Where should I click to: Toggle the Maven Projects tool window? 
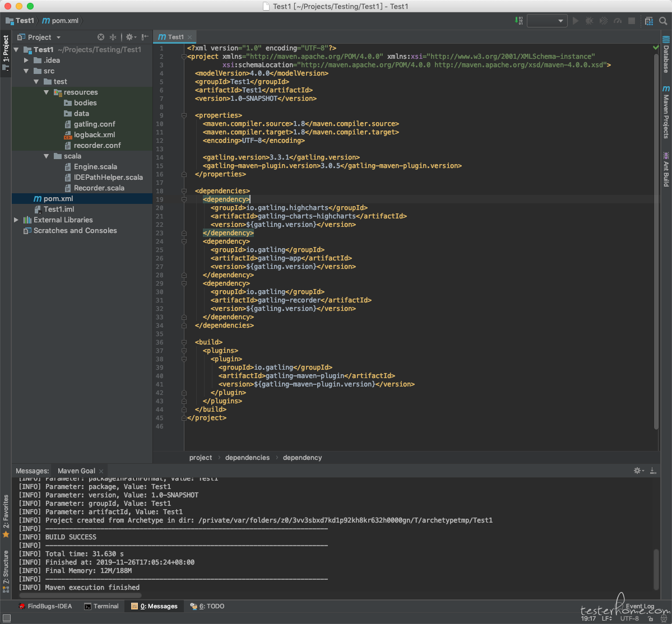click(x=666, y=112)
